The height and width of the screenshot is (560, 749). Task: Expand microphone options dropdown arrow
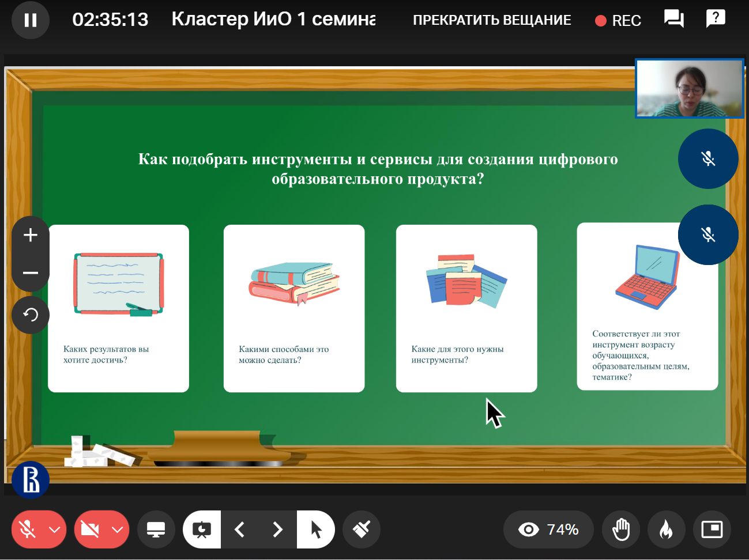[55, 529]
